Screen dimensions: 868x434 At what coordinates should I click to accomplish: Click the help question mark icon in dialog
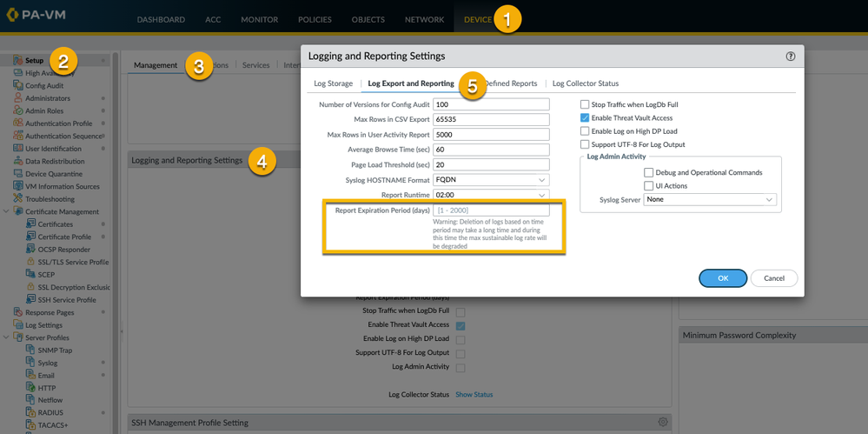click(x=790, y=56)
